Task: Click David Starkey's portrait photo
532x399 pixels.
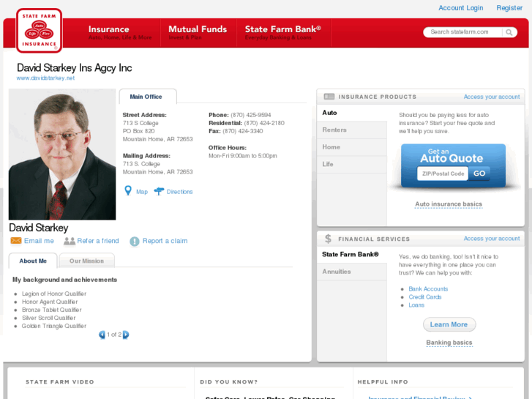Action: [62, 154]
